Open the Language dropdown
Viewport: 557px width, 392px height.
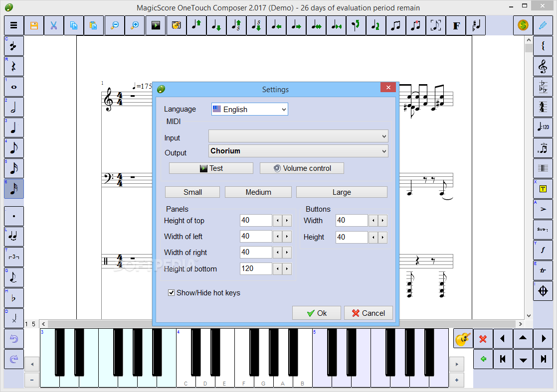[x=250, y=109]
